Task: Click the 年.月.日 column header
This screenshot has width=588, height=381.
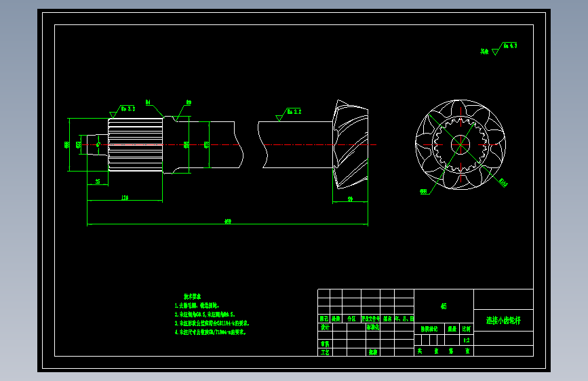Action: [x=404, y=319]
